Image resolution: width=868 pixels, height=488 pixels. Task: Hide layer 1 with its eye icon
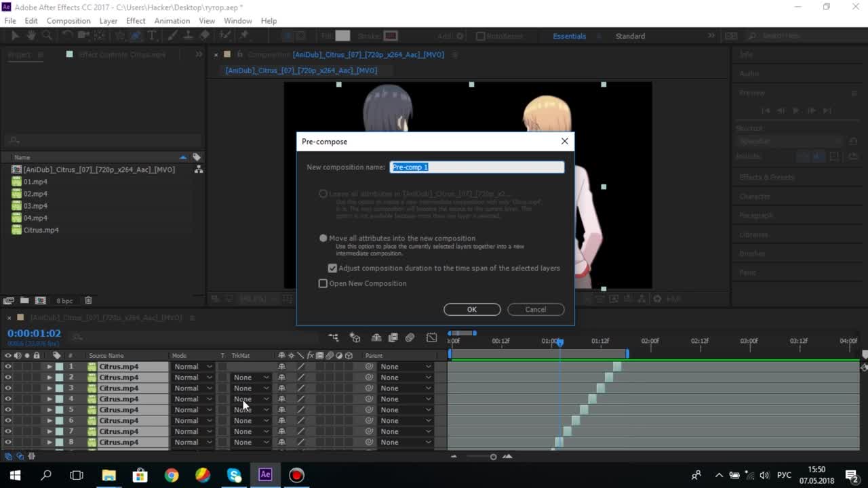coord(8,367)
